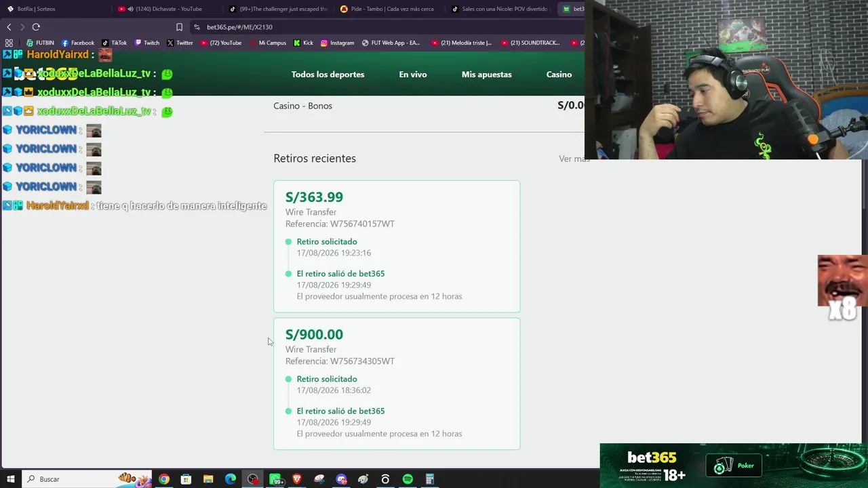This screenshot has height=488, width=868.
Task: Switch to the challenger just escaped TikTok tab
Action: pyautogui.click(x=278, y=9)
